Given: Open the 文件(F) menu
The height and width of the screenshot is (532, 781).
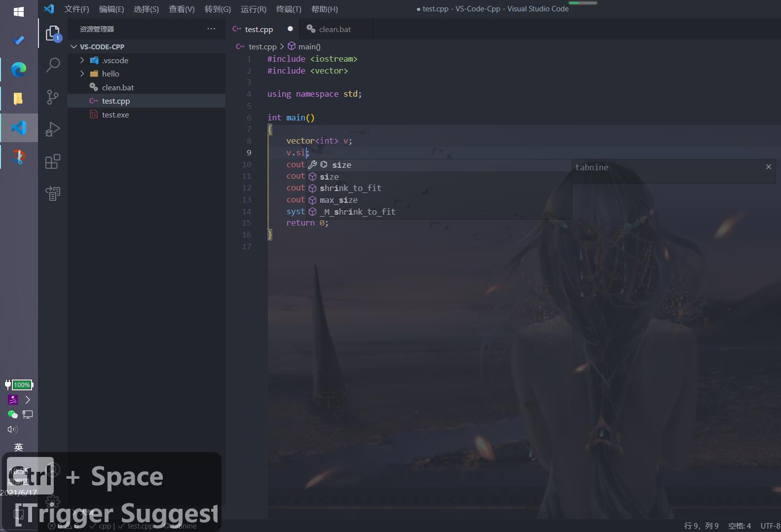Looking at the screenshot, I should click(x=76, y=9).
